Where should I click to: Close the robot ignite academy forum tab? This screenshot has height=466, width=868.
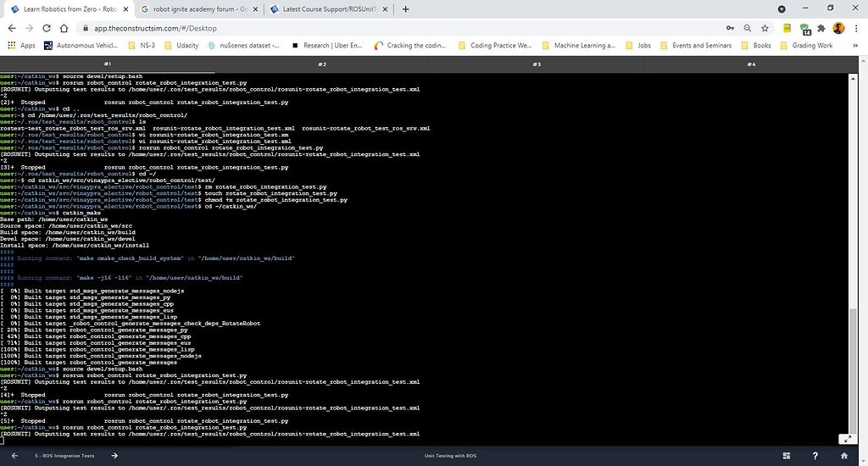pos(255,9)
